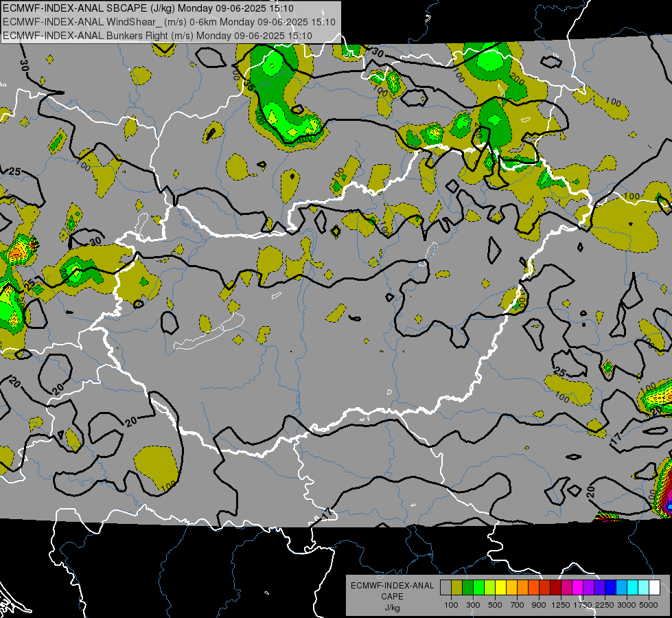Screen dimensions: 672x618
Task: Click the orange legend swatch after 700
Action: tap(523, 587)
